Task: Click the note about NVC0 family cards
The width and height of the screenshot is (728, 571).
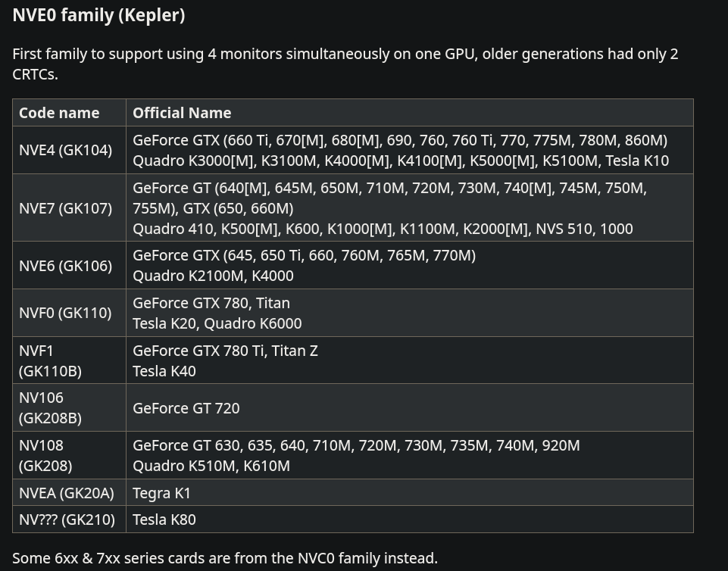Action: [225, 558]
